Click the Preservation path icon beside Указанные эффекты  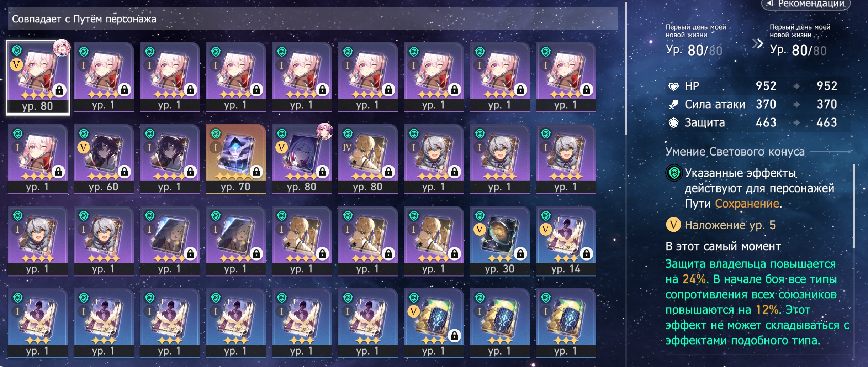[674, 173]
